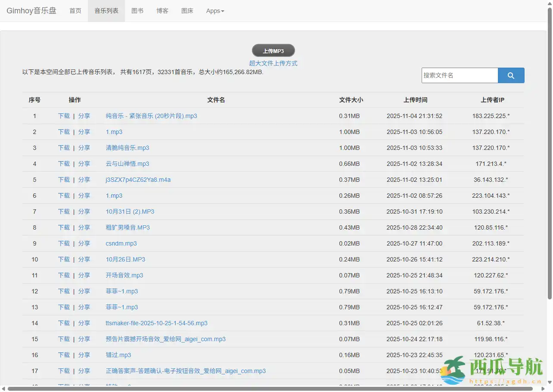Click the 搜索文件名 search input field
This screenshot has height=392, width=553.
(460, 75)
